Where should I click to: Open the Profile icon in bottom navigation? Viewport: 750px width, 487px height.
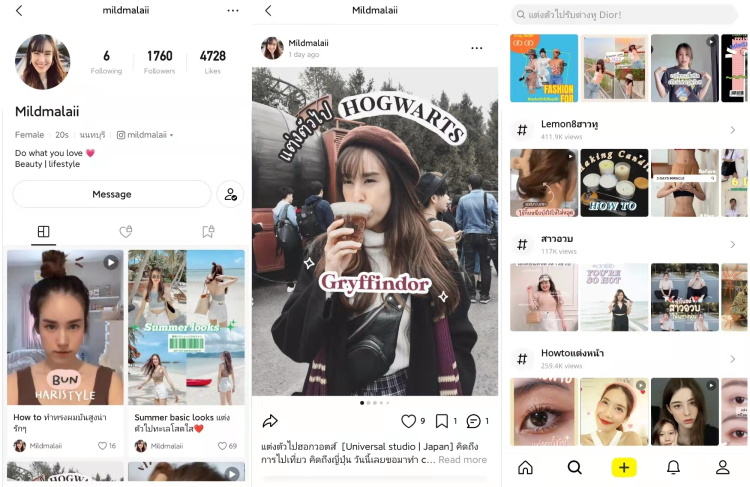pyautogui.click(x=722, y=467)
